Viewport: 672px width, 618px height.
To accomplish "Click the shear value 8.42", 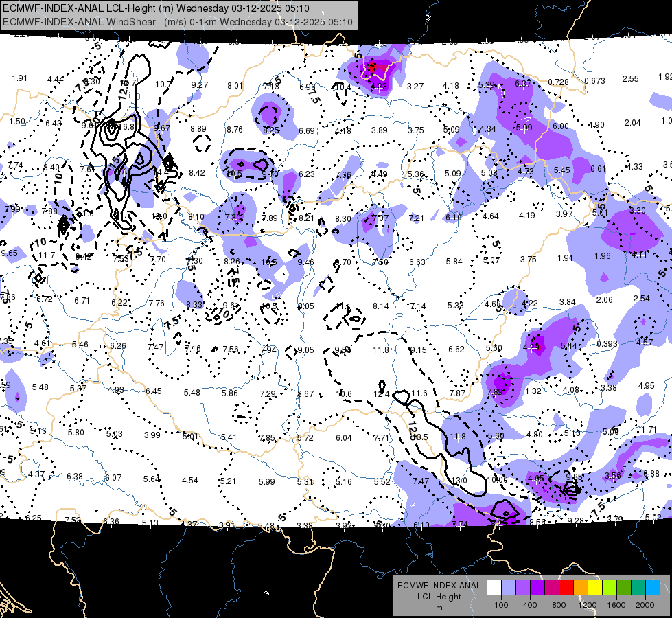I will tap(197, 173).
